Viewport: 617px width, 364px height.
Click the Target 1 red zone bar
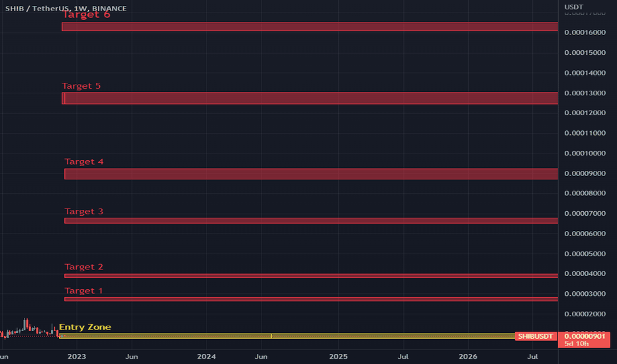311,299
